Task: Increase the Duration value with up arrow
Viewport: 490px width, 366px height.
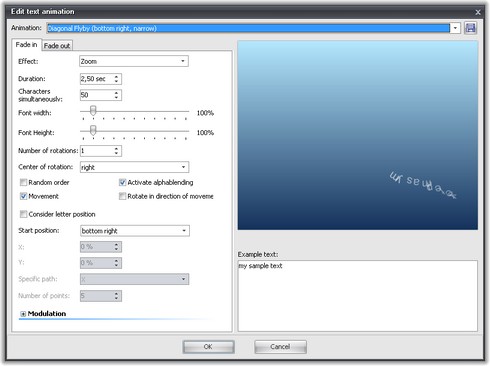Action: (116, 77)
